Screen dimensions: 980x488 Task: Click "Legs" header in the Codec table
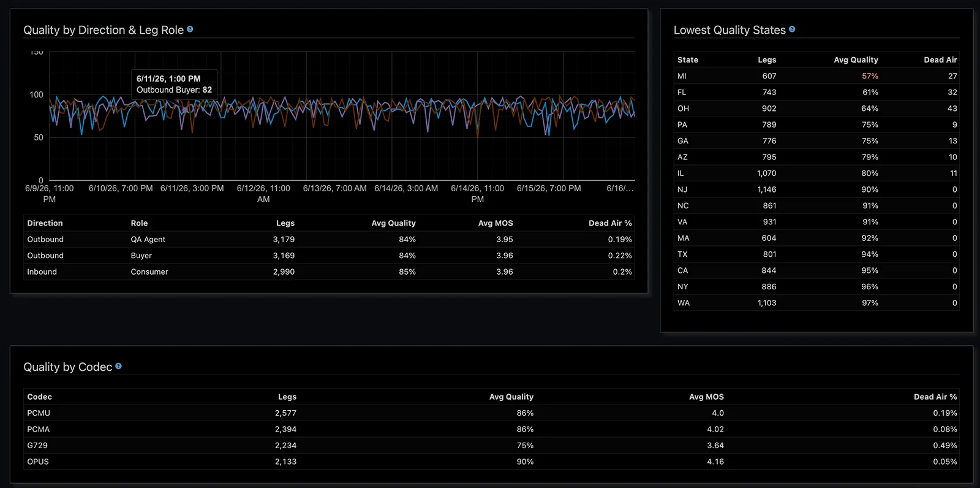tap(287, 397)
